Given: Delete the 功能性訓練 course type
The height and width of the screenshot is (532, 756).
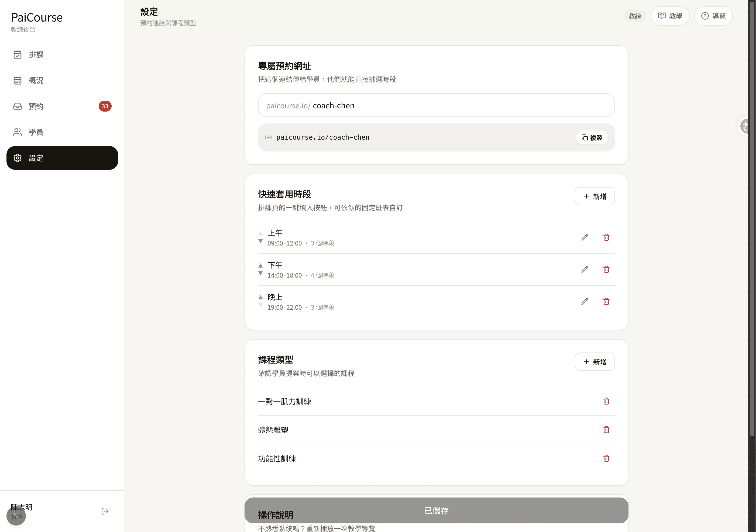Looking at the screenshot, I should [x=606, y=458].
